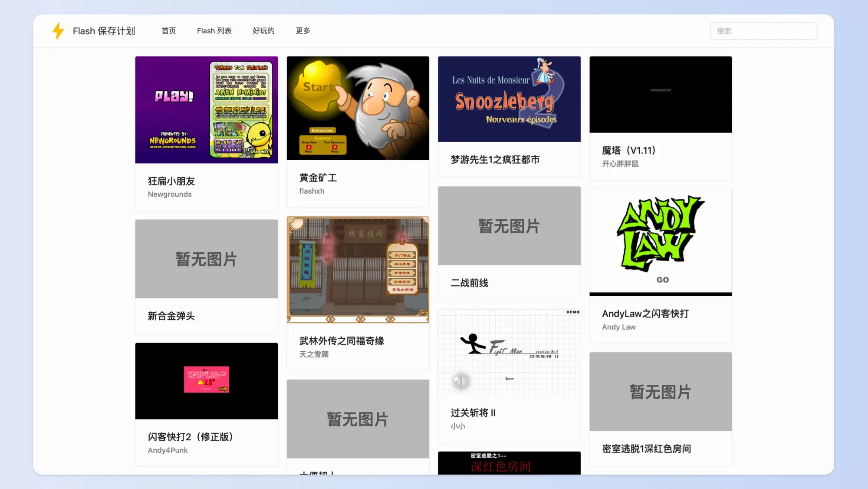Open 闪客快打2（修正版）title link
868x489 pixels.
click(x=190, y=437)
